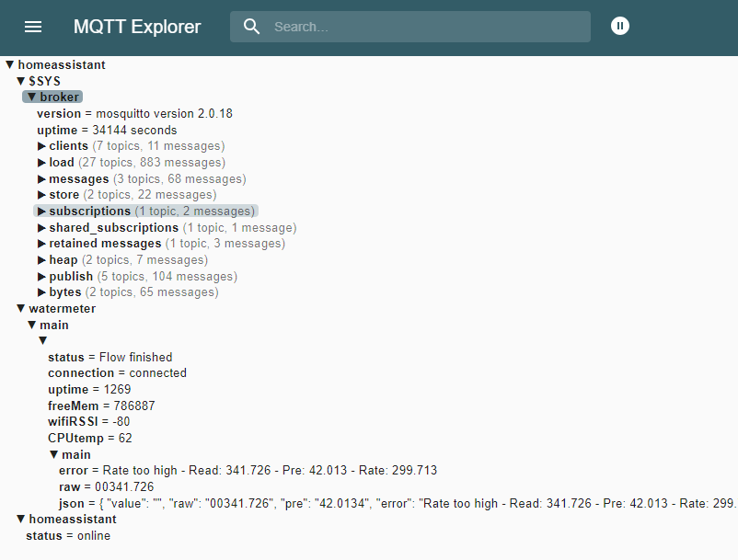
Task: Select the highlighted subscriptions label
Action: pyautogui.click(x=90, y=211)
